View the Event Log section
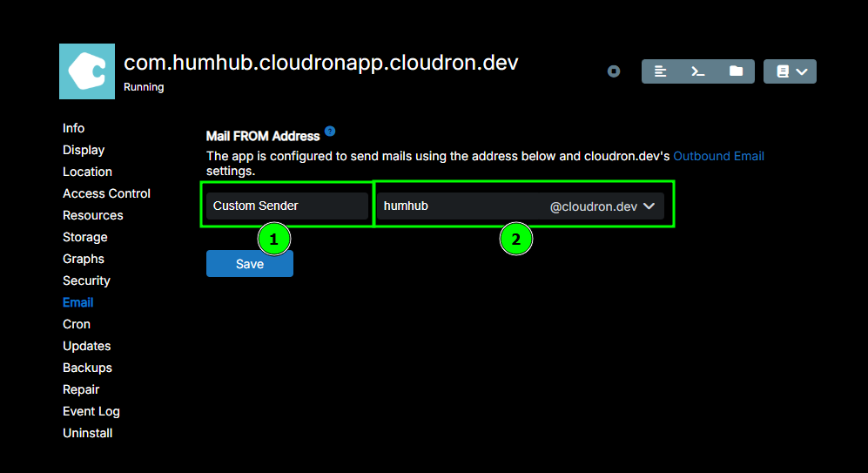Image resolution: width=868 pixels, height=473 pixels. tap(91, 411)
